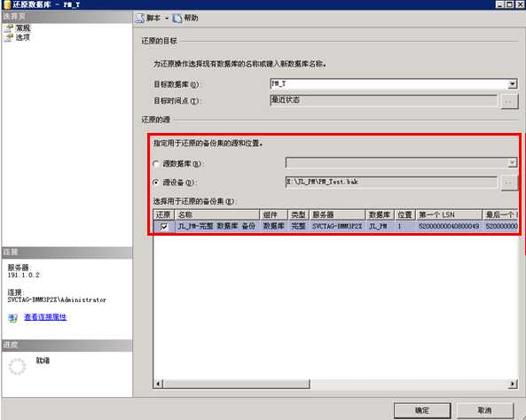This screenshot has width=526, height=420.
Task: Open 查看连接属性 link
Action: point(45,317)
